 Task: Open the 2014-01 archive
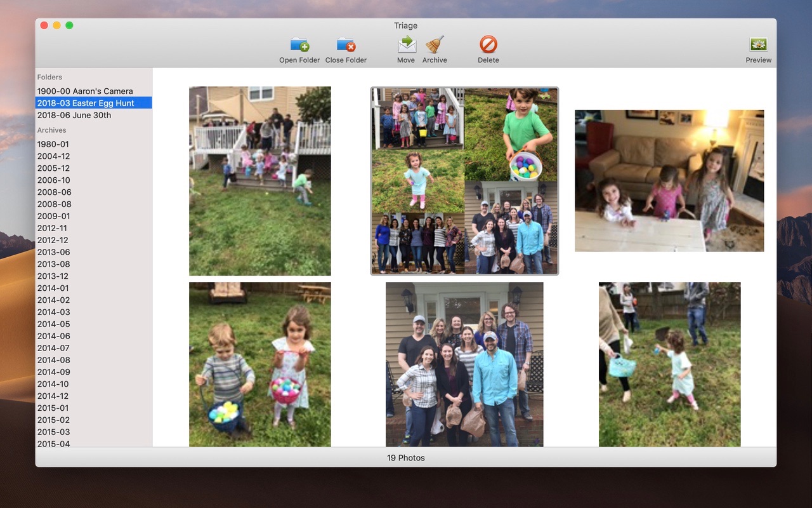click(94, 288)
